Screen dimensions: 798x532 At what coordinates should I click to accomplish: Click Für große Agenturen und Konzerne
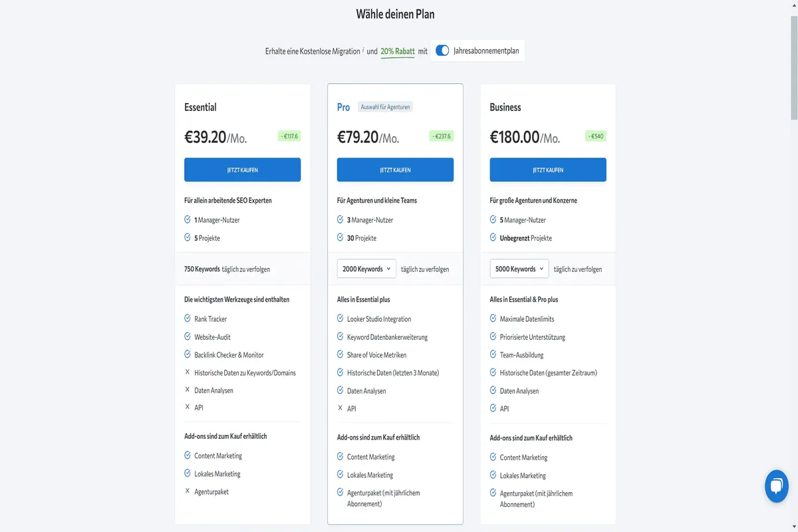(x=533, y=200)
